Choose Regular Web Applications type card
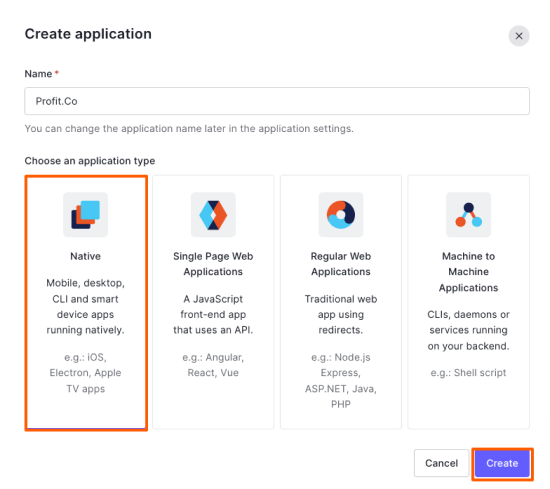The width and height of the screenshot is (550, 489). [341, 302]
